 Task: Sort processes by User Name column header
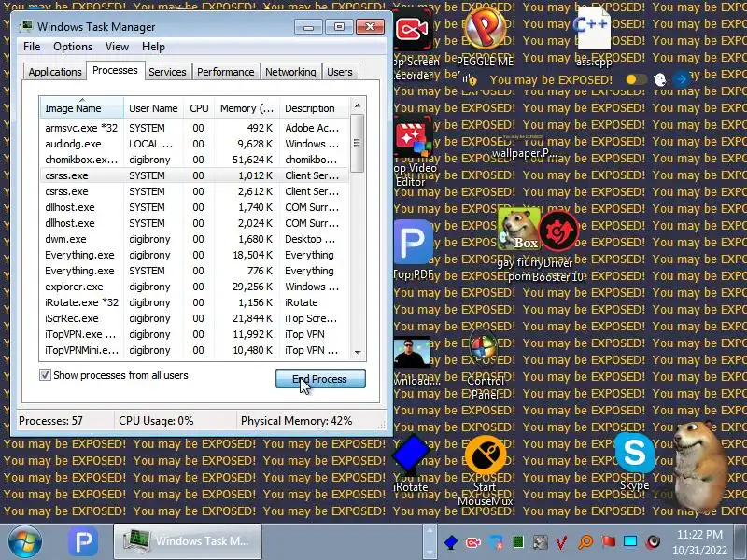[x=153, y=108]
